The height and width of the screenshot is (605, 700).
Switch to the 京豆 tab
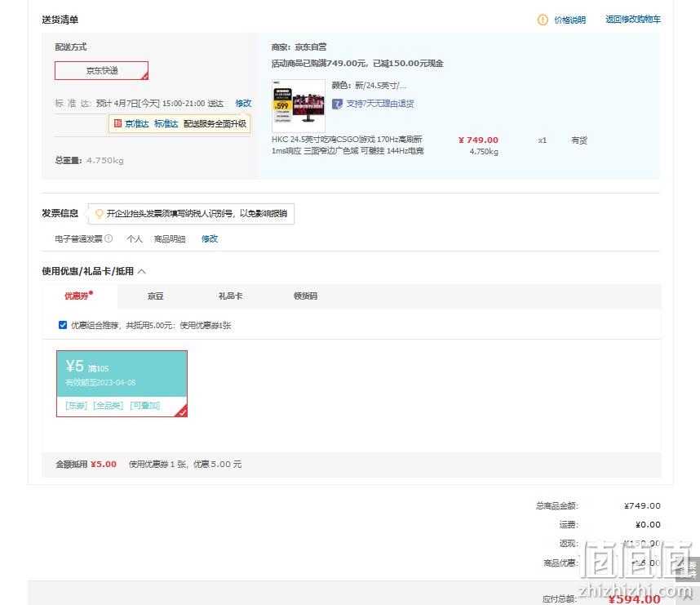tap(155, 296)
